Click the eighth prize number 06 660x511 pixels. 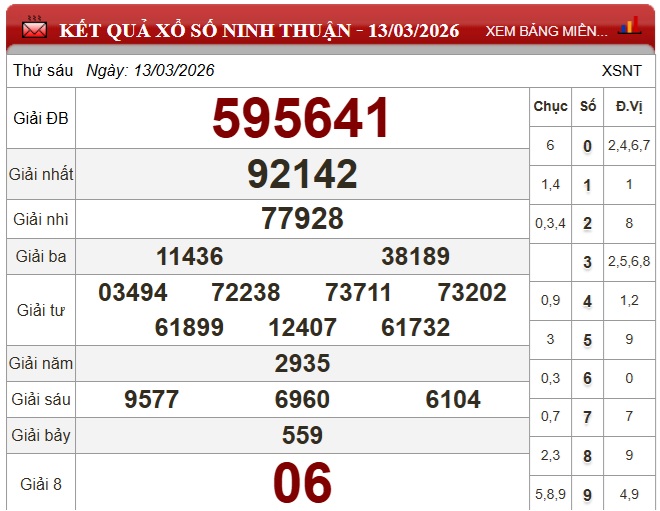point(302,484)
